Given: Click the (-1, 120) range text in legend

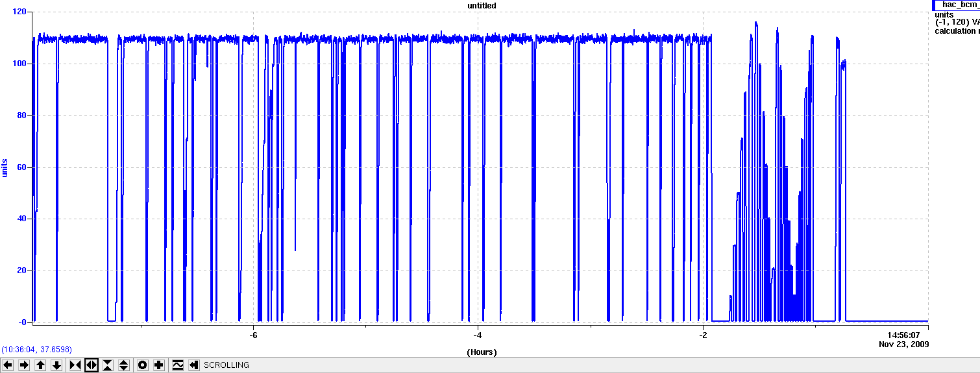Looking at the screenshot, I should (952, 22).
